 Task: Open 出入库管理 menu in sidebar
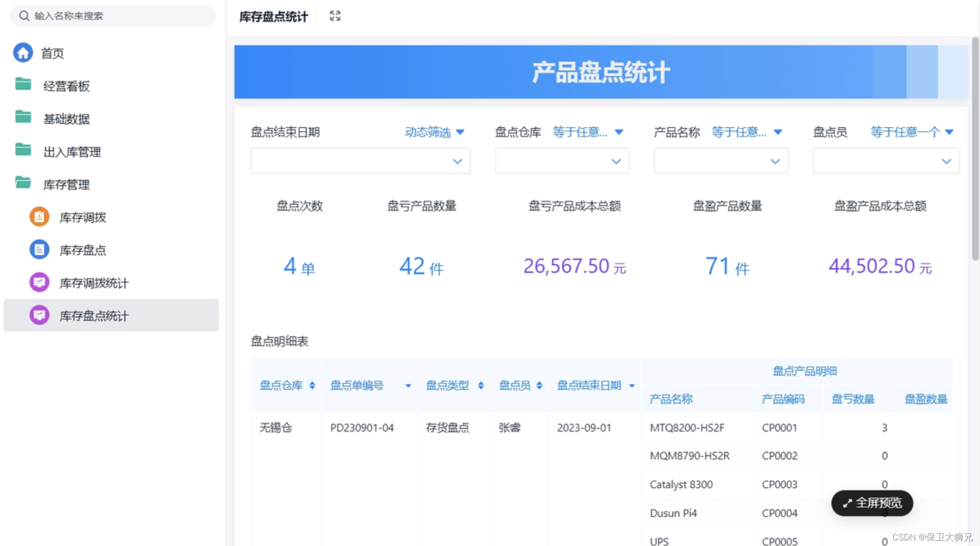[x=72, y=152]
